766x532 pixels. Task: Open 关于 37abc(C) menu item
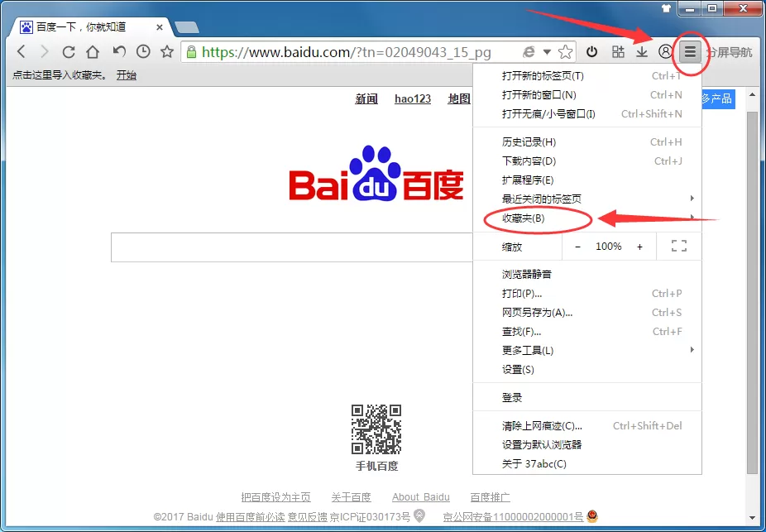pyautogui.click(x=587, y=464)
